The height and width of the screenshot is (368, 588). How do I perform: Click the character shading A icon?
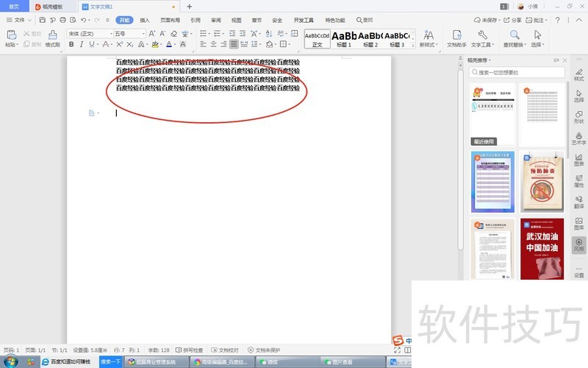pyautogui.click(x=182, y=44)
